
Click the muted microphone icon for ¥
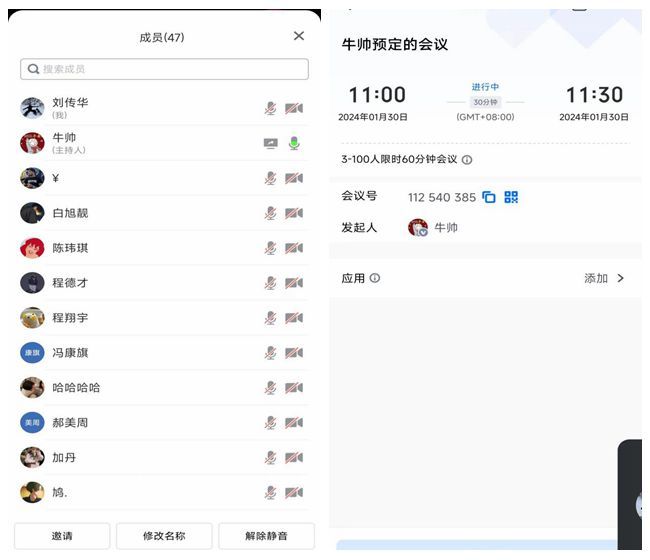(x=271, y=178)
